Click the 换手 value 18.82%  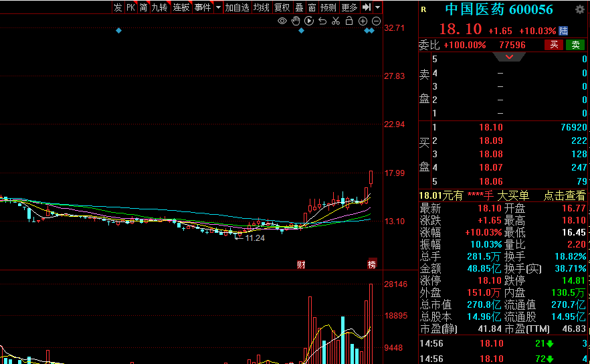[x=571, y=256]
